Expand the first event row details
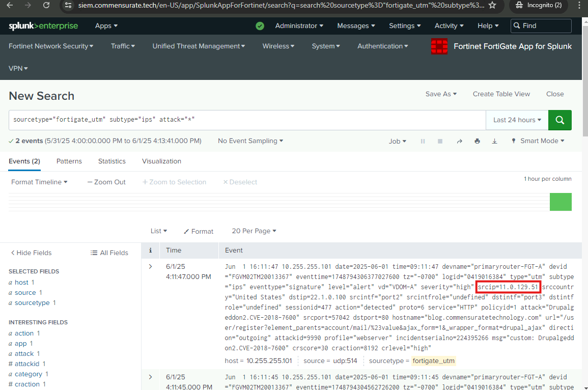This screenshot has height=390, width=588. point(150,266)
